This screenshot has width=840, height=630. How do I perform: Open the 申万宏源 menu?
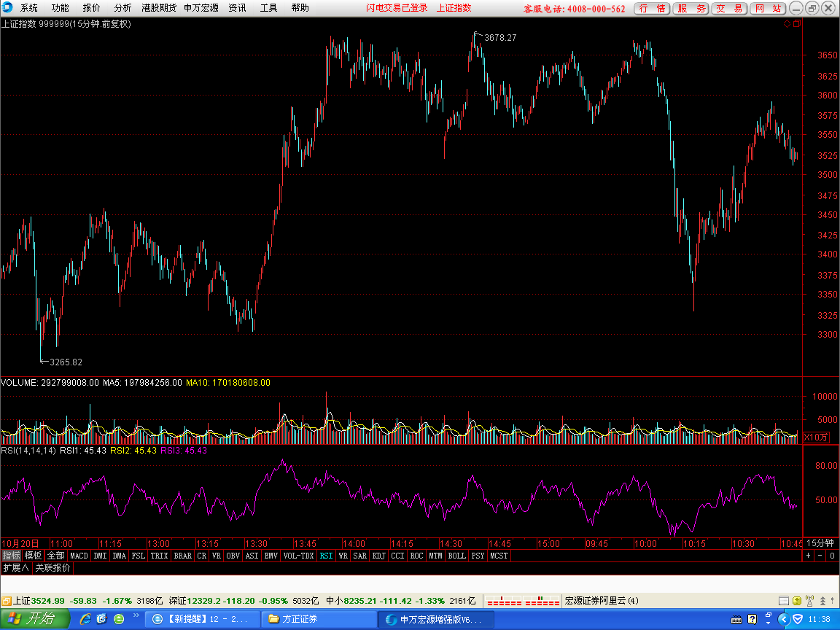[x=201, y=8]
